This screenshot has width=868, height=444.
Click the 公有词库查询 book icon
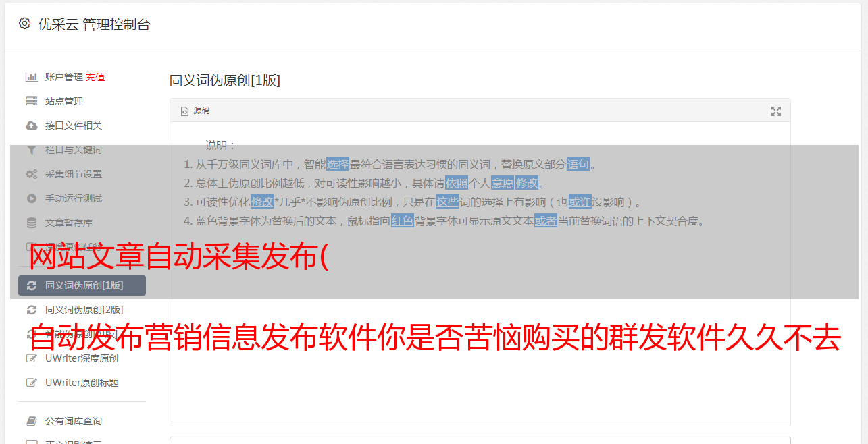point(31,421)
